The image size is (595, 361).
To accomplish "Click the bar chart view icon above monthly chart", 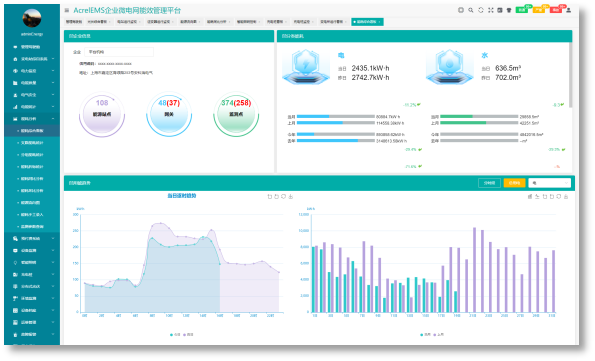I will [530, 196].
